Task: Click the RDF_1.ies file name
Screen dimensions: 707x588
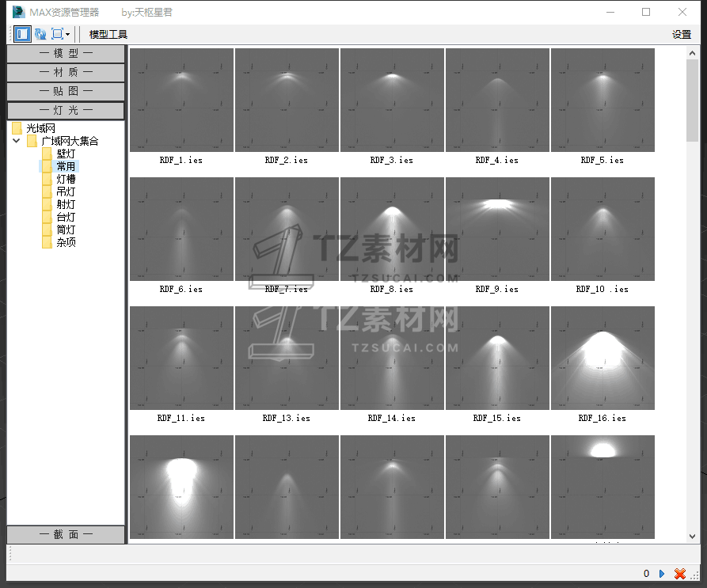Action: pos(181,161)
